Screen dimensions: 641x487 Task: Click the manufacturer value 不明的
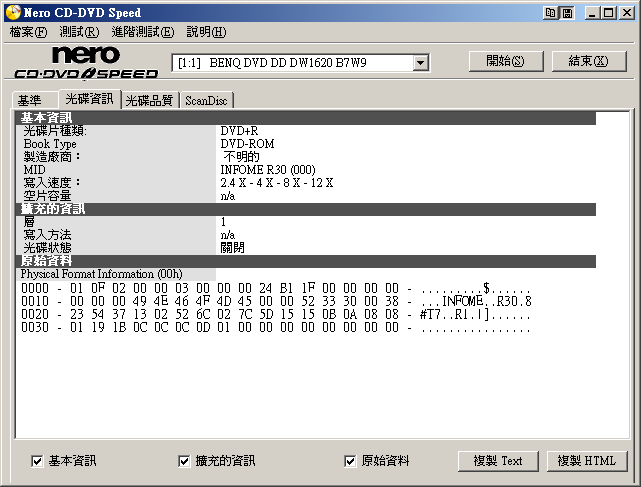tap(242, 157)
